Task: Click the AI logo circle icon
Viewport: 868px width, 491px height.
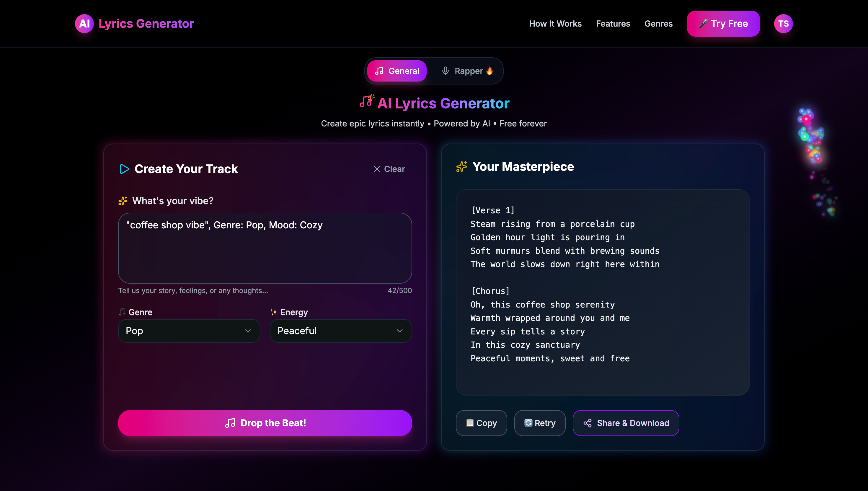Action: point(84,24)
